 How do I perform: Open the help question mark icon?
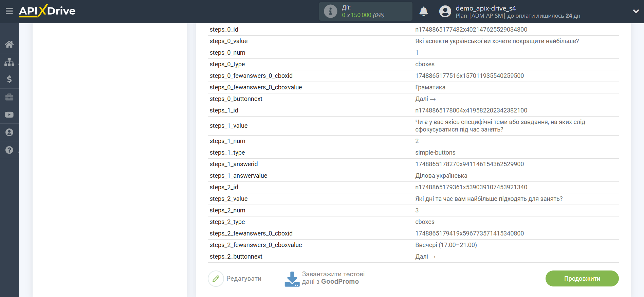9,150
